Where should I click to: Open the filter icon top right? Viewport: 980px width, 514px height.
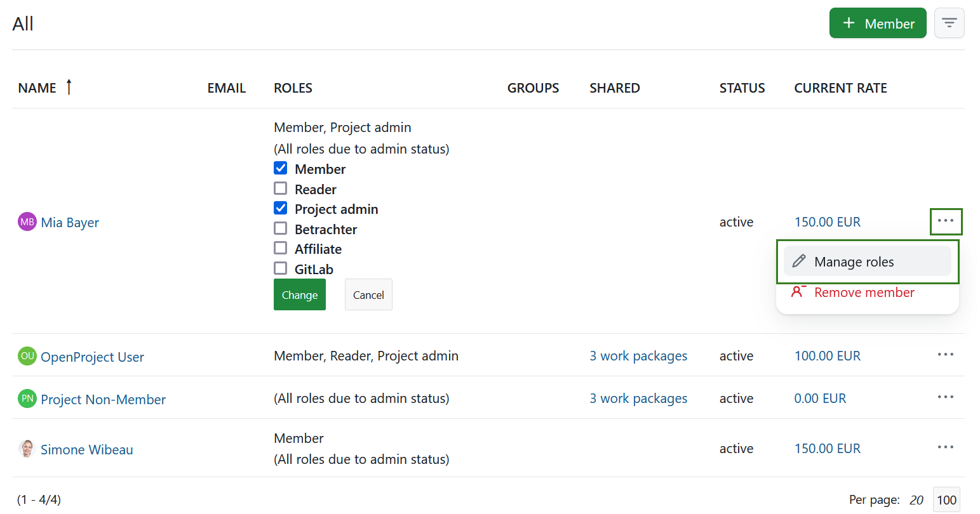[x=949, y=22]
